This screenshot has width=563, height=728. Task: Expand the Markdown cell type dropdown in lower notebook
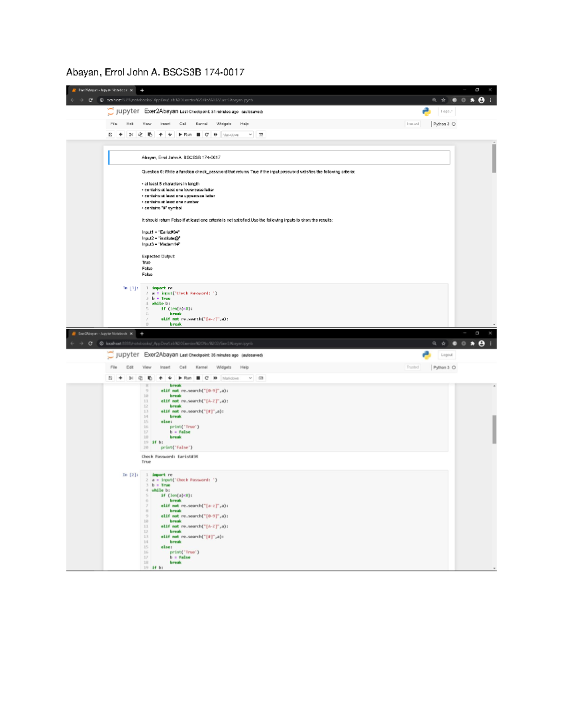click(237, 378)
